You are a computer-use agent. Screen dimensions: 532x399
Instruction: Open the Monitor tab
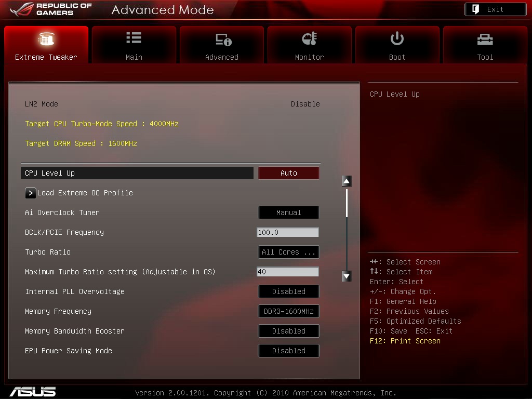pyautogui.click(x=310, y=45)
